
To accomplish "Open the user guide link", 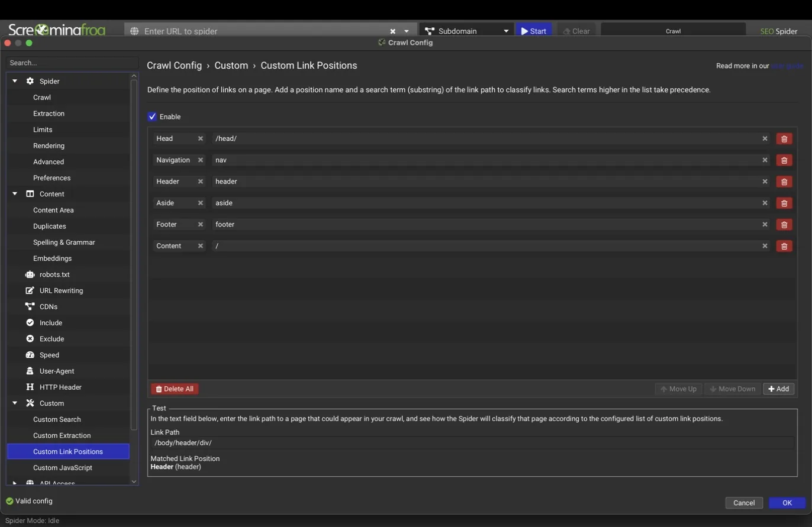I will (x=787, y=66).
